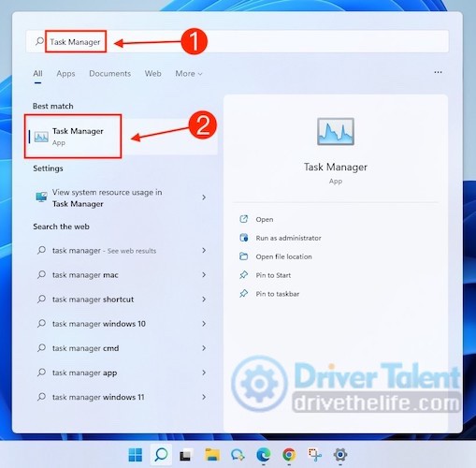This screenshot has width=476, height=468.
Task: Click search icon beside 'task manager windows 10'
Action: [41, 323]
